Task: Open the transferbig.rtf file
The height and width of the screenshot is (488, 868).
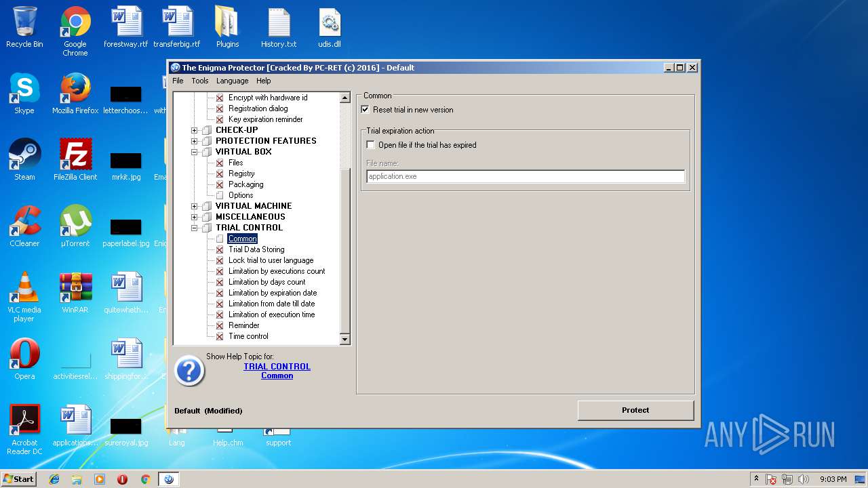Action: click(176, 27)
